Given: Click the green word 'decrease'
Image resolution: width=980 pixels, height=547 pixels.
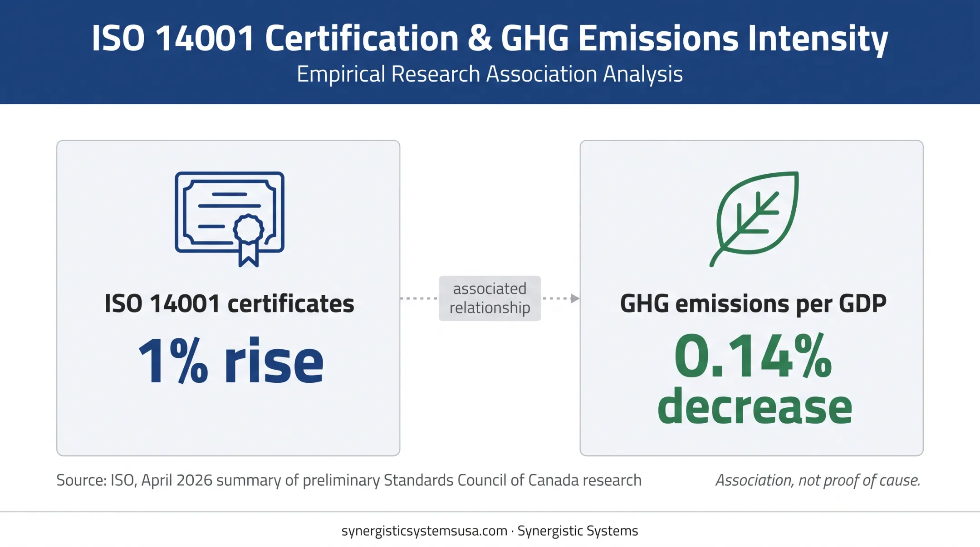Looking at the screenshot, I should coord(755,406).
